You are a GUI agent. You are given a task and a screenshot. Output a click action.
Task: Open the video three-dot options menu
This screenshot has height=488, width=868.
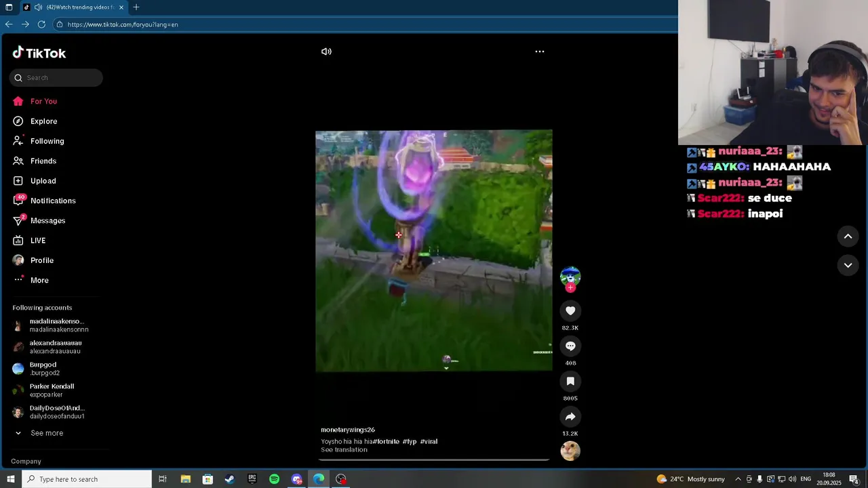pyautogui.click(x=540, y=52)
